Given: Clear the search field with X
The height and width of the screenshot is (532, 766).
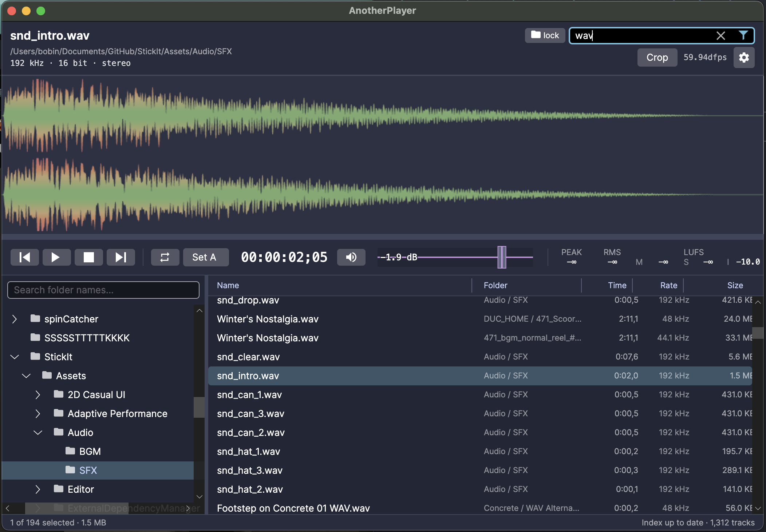Looking at the screenshot, I should (x=720, y=36).
